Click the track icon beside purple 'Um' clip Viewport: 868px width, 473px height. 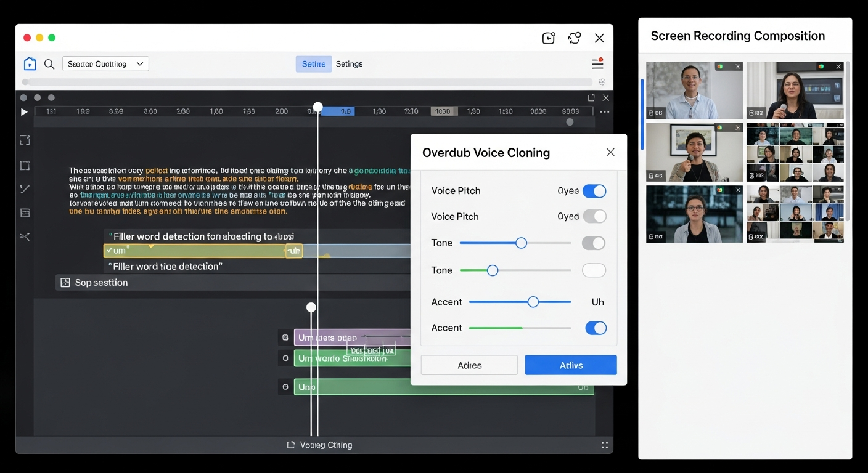click(285, 338)
